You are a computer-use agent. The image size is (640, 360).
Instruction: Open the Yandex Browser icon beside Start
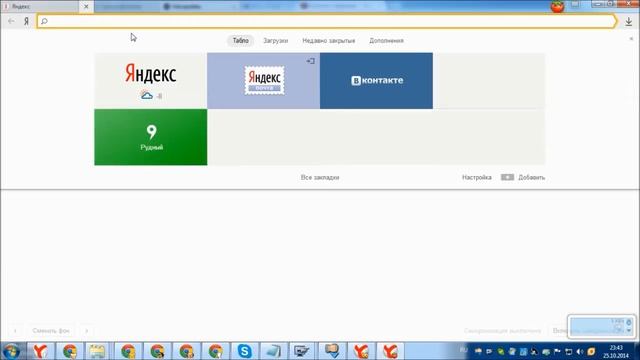click(40, 351)
